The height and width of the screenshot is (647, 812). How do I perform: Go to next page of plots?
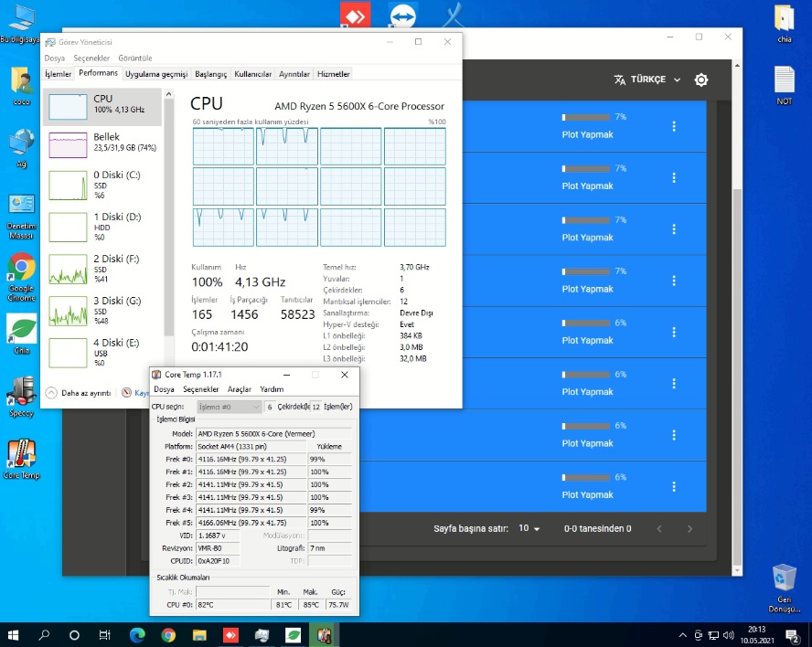(689, 528)
